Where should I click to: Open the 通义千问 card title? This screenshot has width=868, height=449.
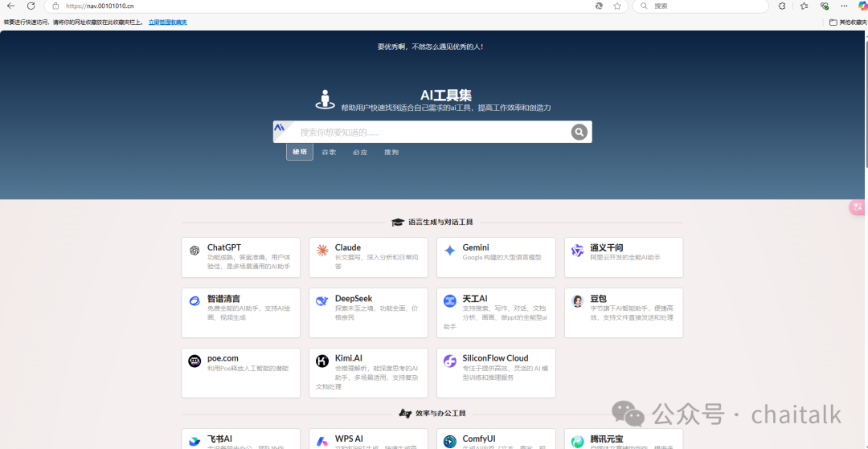pos(607,247)
